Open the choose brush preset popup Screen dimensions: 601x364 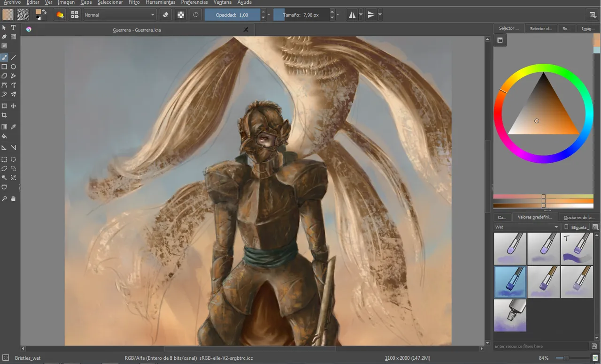(75, 15)
